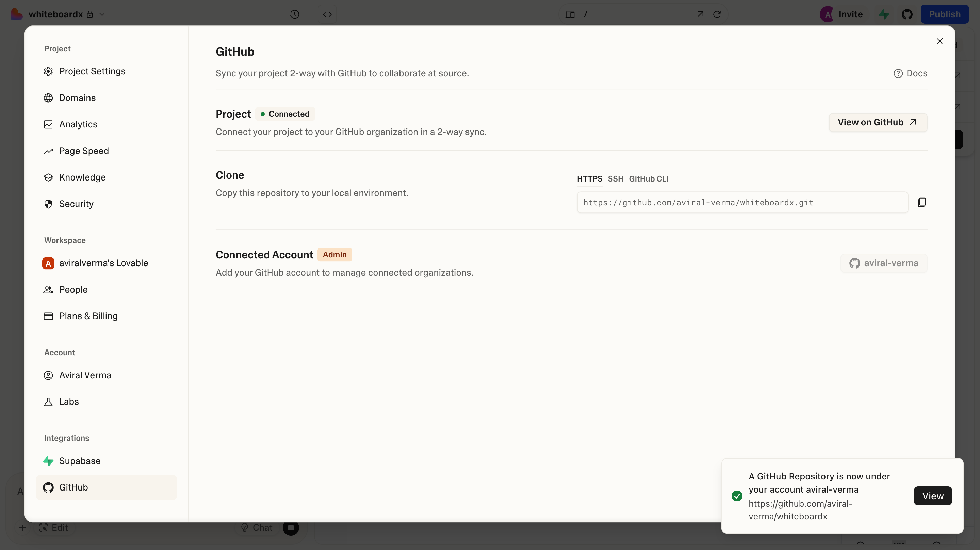Image resolution: width=980 pixels, height=550 pixels.
Task: Select the HTTPS clone tab
Action: coord(589,179)
